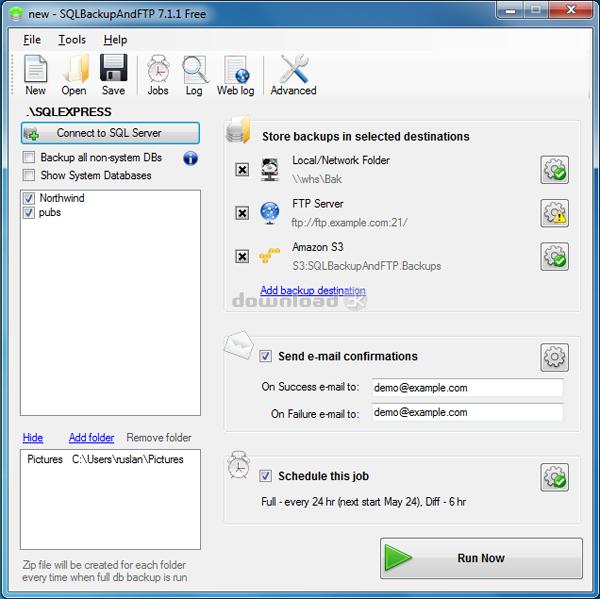Screen dimensions: 600x599
Task: Click the On Success e-mail field
Action: (x=466, y=388)
